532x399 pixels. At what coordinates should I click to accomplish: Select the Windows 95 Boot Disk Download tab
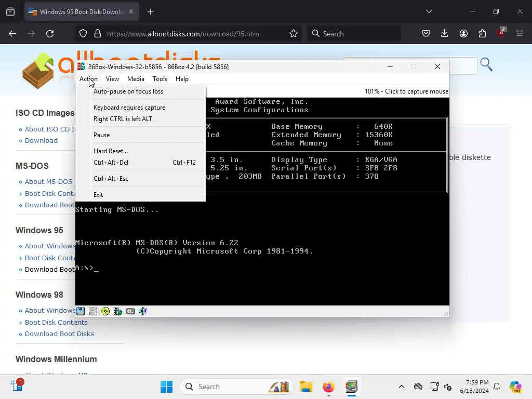click(x=82, y=12)
